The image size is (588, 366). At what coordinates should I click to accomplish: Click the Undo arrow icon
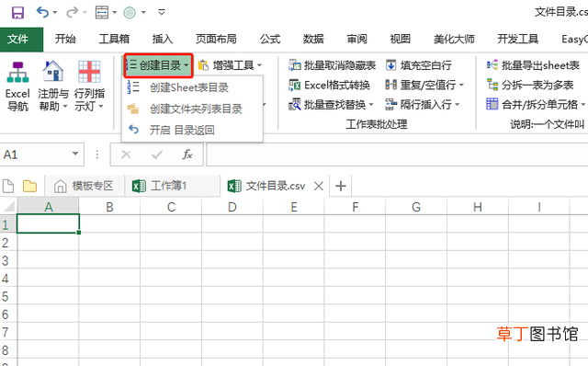coord(42,12)
